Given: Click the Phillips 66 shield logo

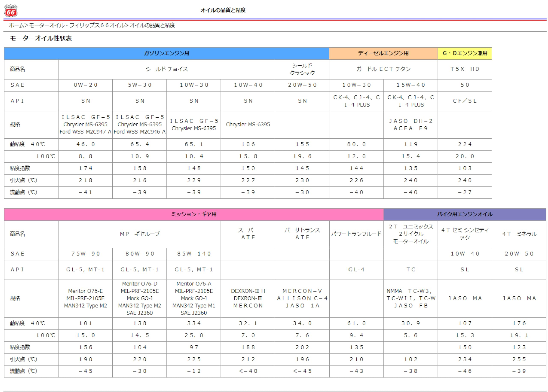Looking at the screenshot, I should coord(11,11).
